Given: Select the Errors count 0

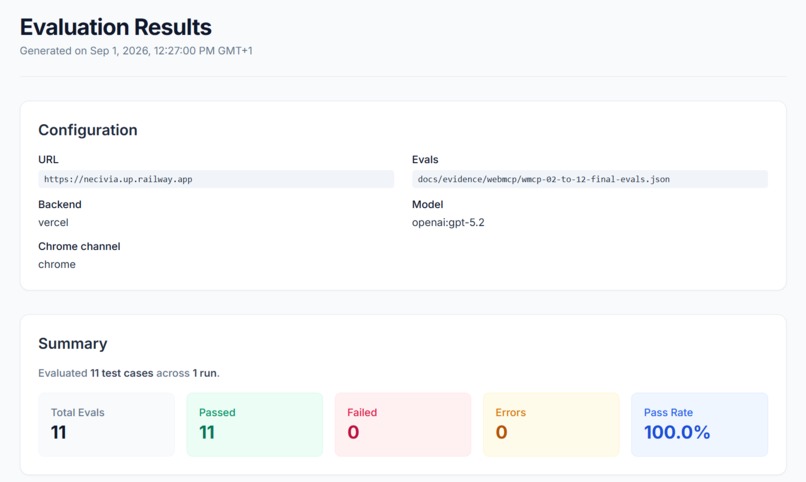Looking at the screenshot, I should tap(501, 432).
